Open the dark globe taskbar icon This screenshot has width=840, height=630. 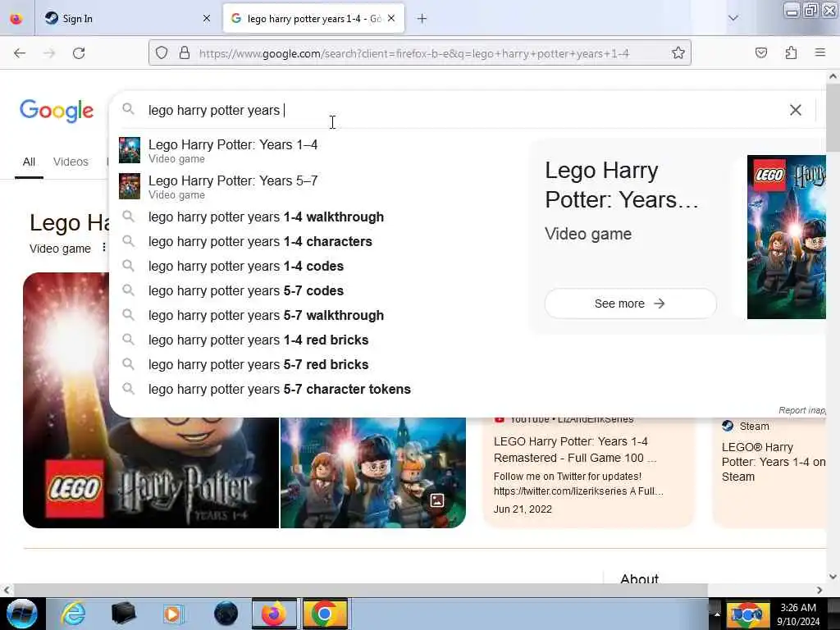(x=226, y=614)
